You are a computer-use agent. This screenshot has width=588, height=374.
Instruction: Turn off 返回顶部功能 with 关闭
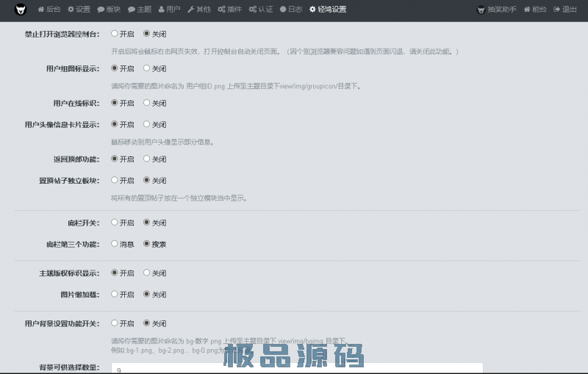tap(146, 159)
